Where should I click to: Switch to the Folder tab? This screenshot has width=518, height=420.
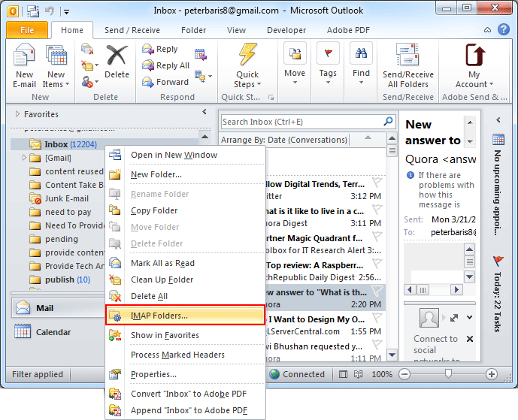pyautogui.click(x=193, y=30)
